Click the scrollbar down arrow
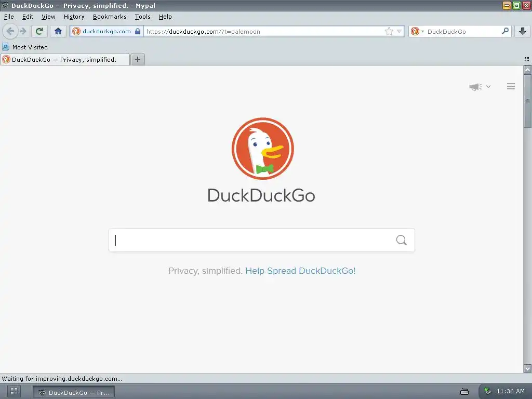This screenshot has width=532, height=399. pyautogui.click(x=527, y=368)
